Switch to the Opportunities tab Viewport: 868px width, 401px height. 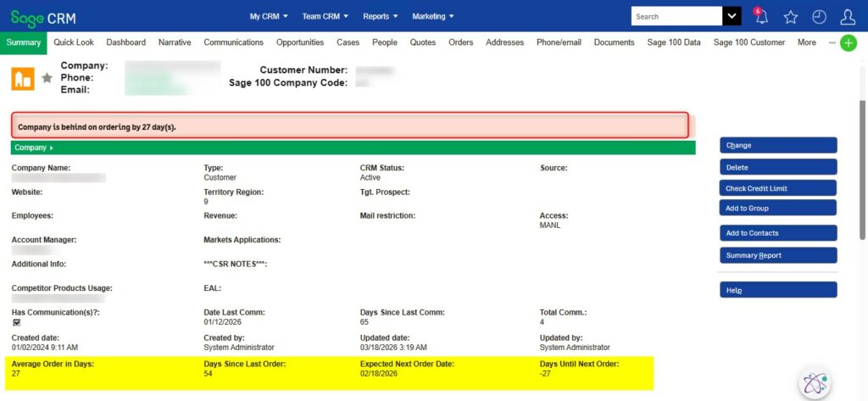(300, 42)
